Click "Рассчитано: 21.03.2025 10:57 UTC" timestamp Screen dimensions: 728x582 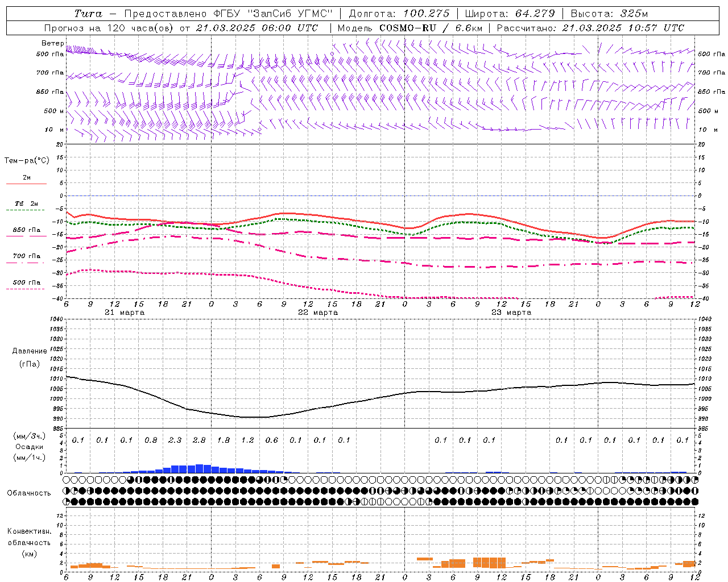590,28
